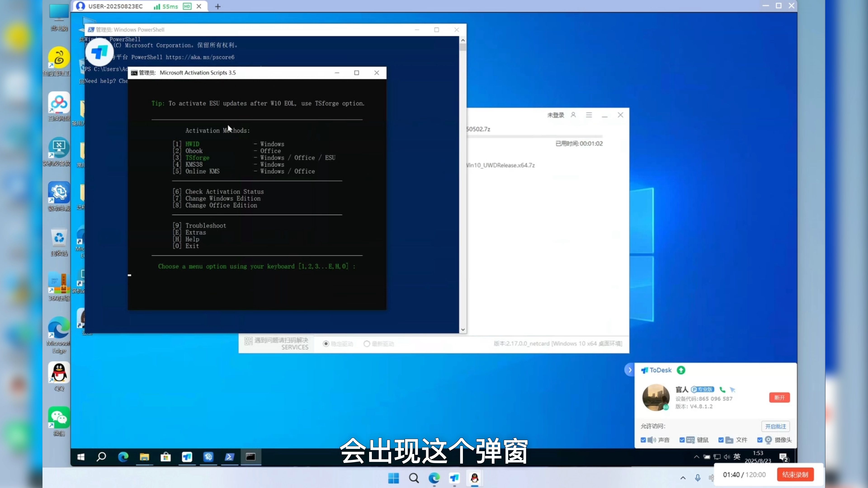
Task: Click PowerShell scrollbar down arrow
Action: (x=463, y=329)
